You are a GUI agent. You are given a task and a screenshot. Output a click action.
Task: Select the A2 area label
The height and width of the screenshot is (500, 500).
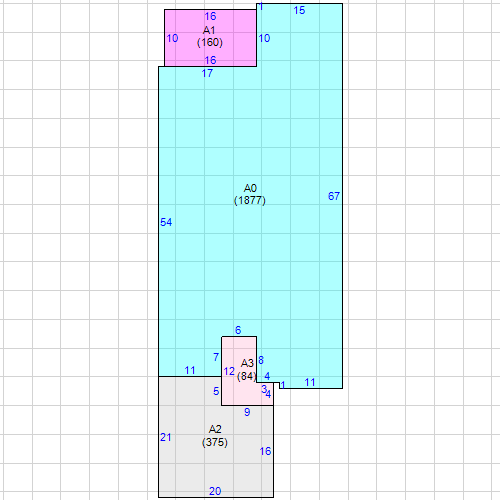coord(215,429)
